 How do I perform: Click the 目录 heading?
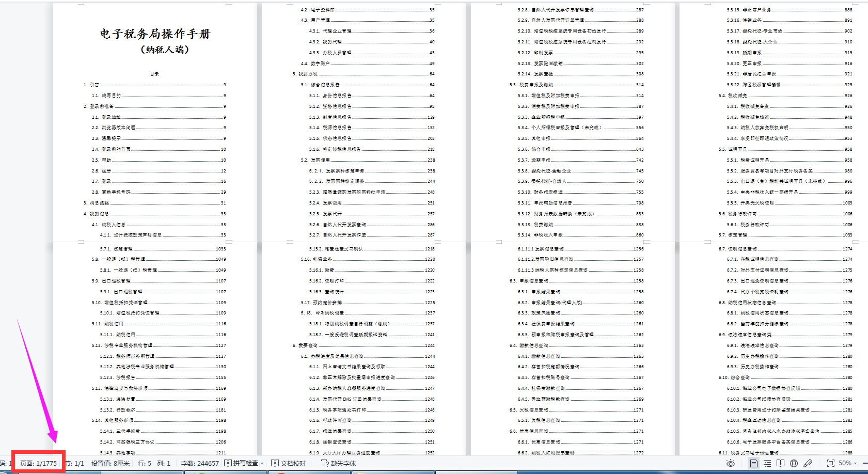click(154, 74)
